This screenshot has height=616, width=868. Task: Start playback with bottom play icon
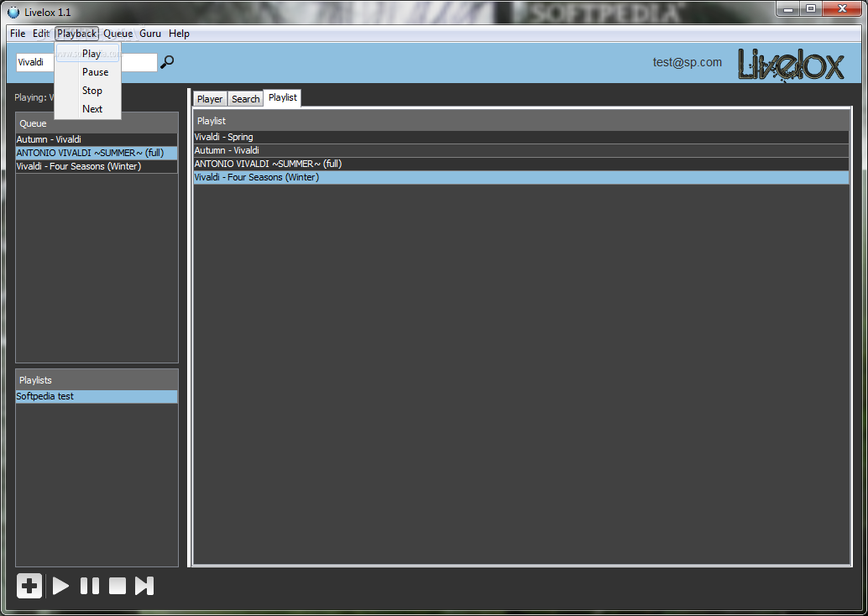(x=60, y=586)
